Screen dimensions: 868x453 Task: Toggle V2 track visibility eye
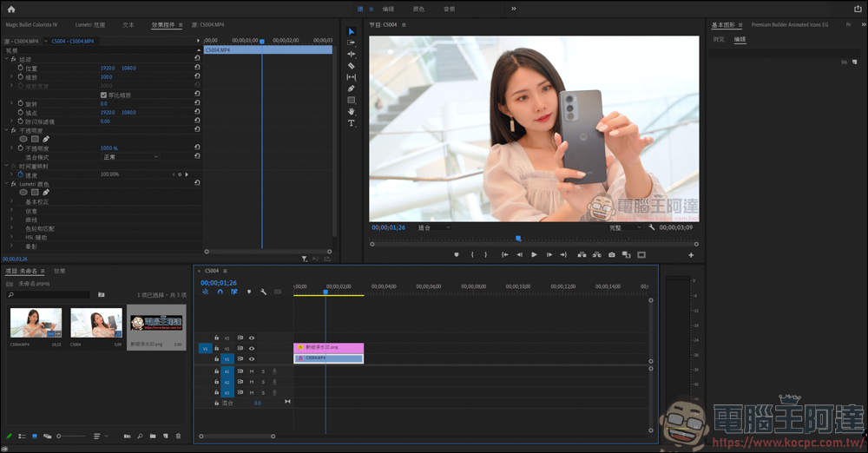(x=252, y=348)
